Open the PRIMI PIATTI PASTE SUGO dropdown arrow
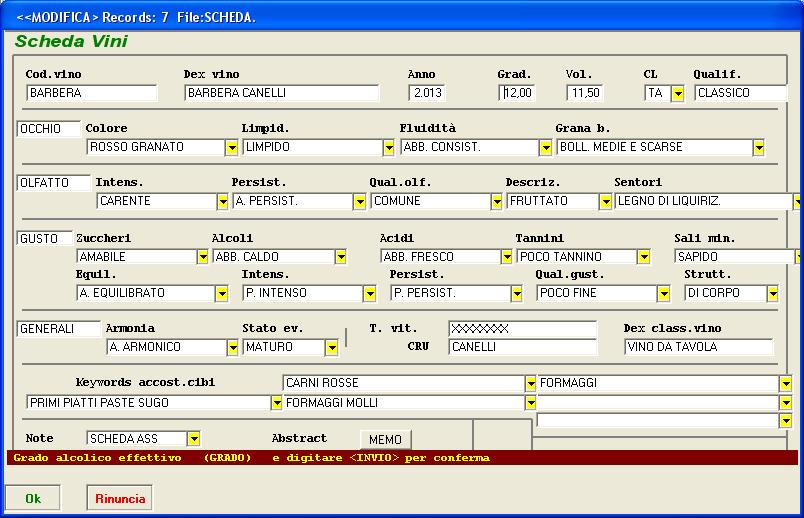 coord(276,403)
